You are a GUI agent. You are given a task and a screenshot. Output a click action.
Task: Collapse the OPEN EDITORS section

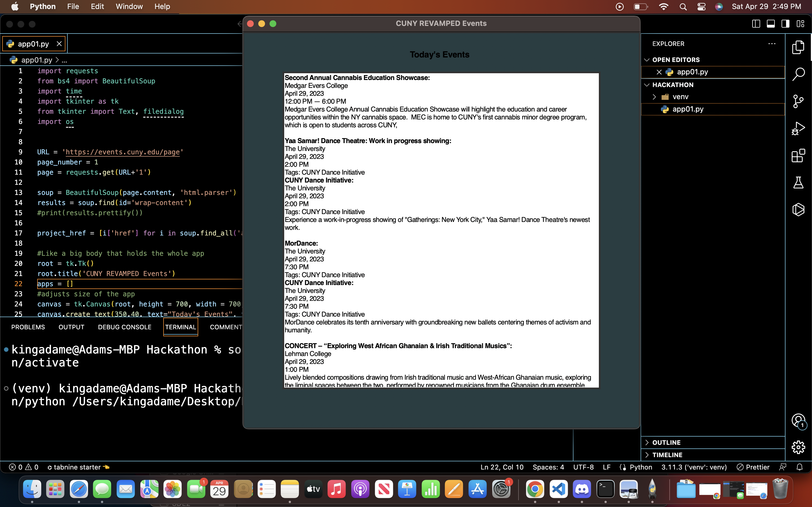coord(676,60)
